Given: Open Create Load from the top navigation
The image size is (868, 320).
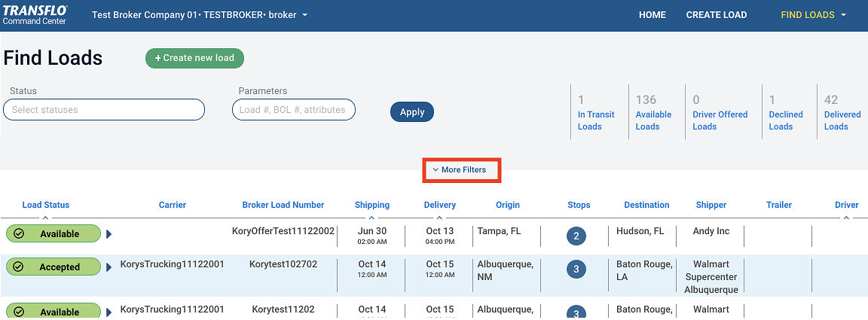Looking at the screenshot, I should click(717, 15).
